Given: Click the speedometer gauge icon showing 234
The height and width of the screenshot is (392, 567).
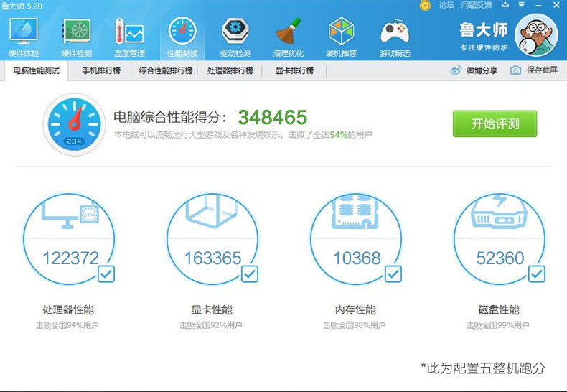Looking at the screenshot, I should [x=74, y=124].
